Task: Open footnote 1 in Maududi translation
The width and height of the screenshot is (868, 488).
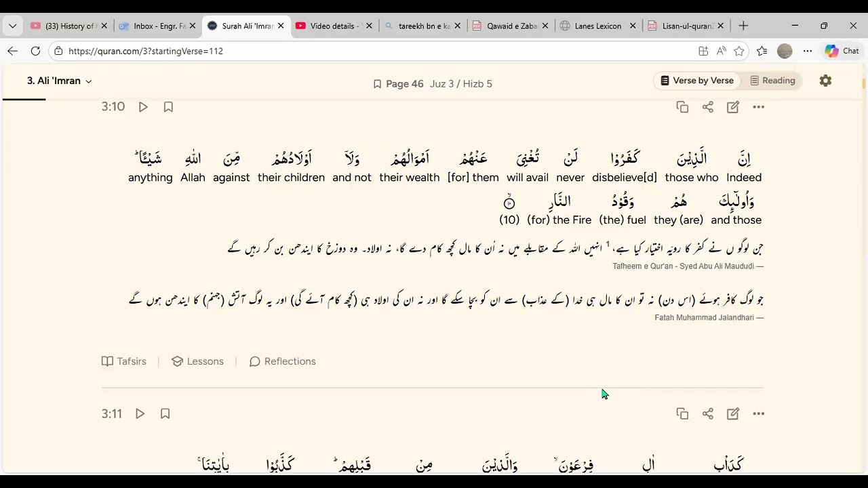Action: point(608,245)
